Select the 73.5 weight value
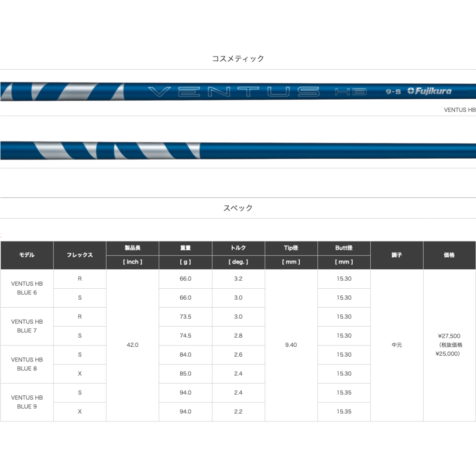Image resolution: width=476 pixels, height=476 pixels. point(185,316)
